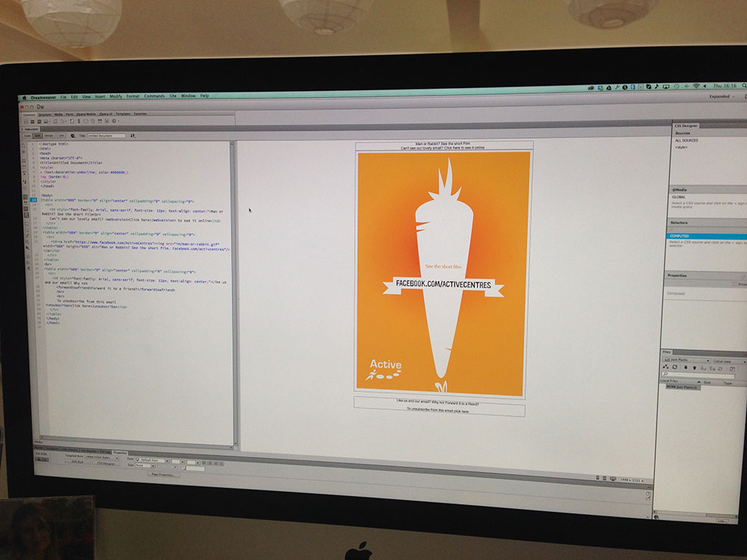The height and width of the screenshot is (560, 747).
Task: Click the document Title input field
Action: pos(106,136)
